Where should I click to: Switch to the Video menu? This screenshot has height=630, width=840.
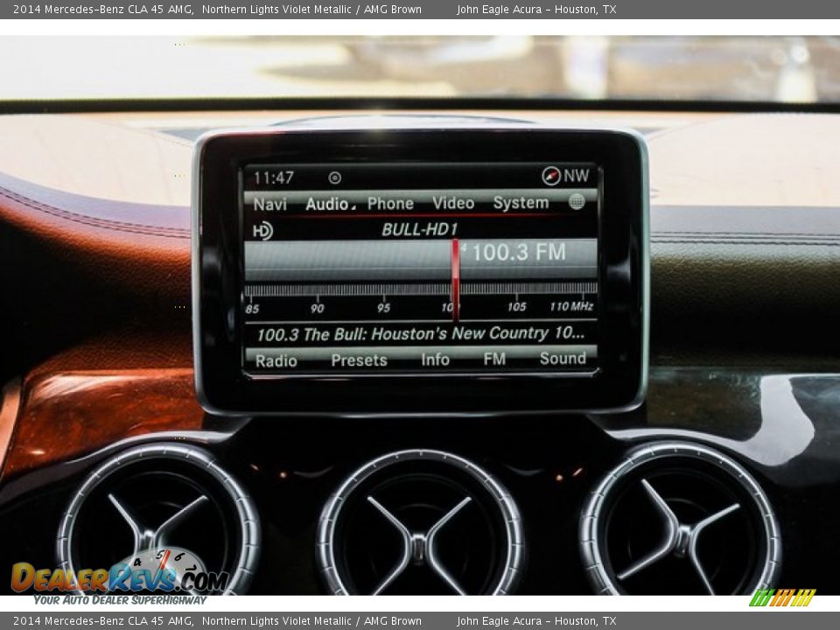[x=452, y=203]
